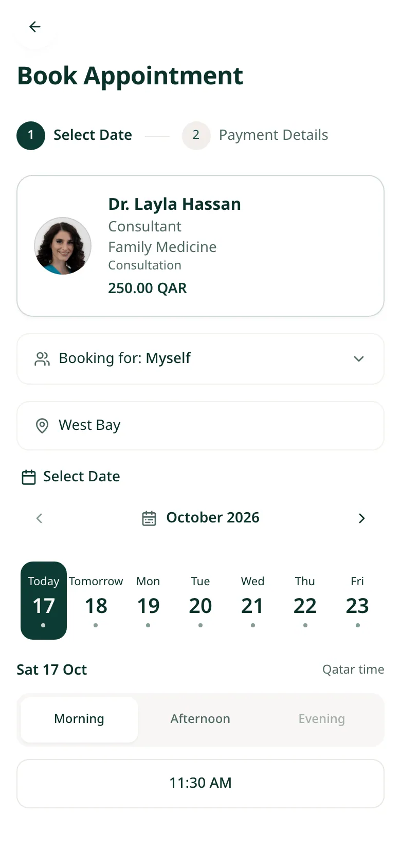Image resolution: width=401 pixels, height=868 pixels.
Task: Switch to the Morning time tab
Action: point(79,719)
